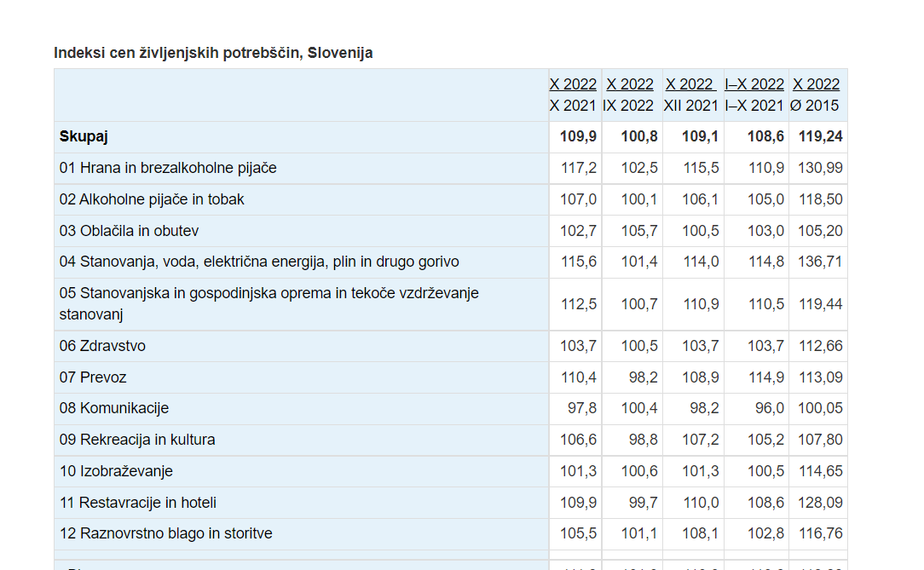924x570 pixels.
Task: Click value 118,50 in Alkoholne pijače row
Action: (820, 199)
